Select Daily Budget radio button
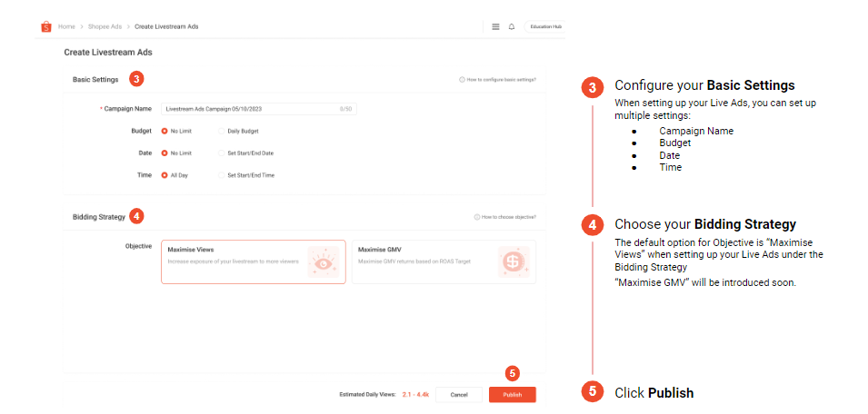Screen dimensions: 868x414 [222, 131]
